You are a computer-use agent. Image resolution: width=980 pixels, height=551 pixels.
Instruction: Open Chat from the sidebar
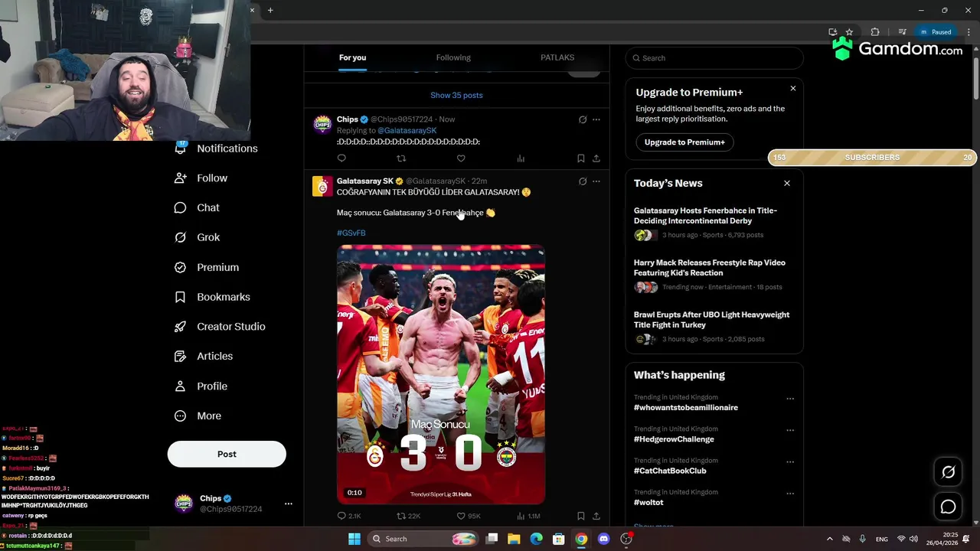(x=197, y=207)
